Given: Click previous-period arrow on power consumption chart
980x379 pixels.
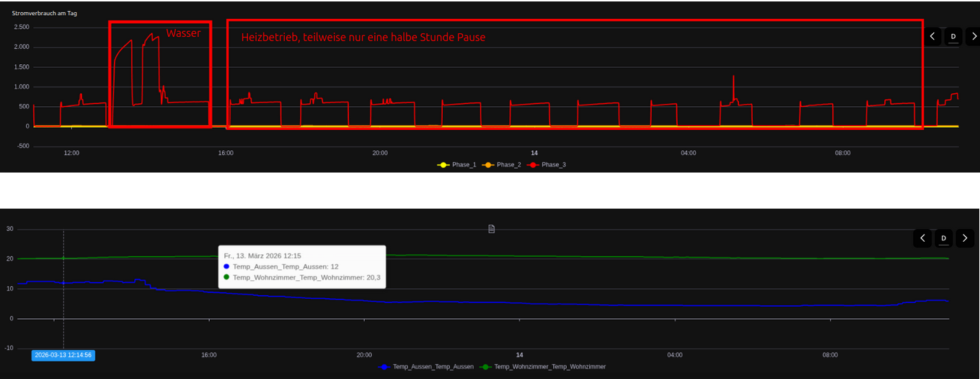Looking at the screenshot, I should pyautogui.click(x=932, y=36).
